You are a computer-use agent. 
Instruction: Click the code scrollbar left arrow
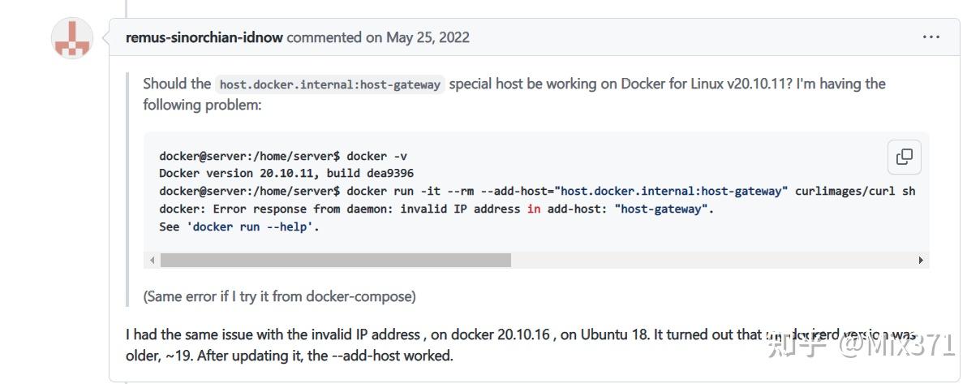152,260
